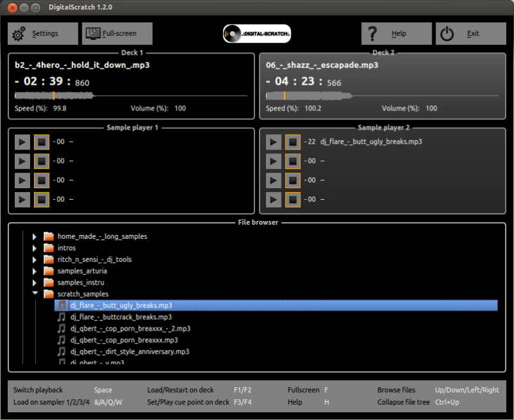The image size is (514, 420).
Task: Stop third sample in Sample player 1
Action: tap(42, 180)
